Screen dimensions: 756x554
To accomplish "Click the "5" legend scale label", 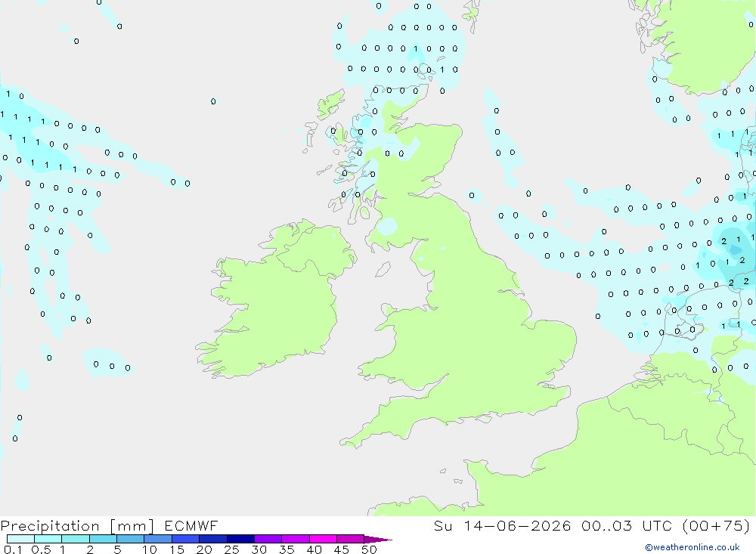I will point(117,549).
